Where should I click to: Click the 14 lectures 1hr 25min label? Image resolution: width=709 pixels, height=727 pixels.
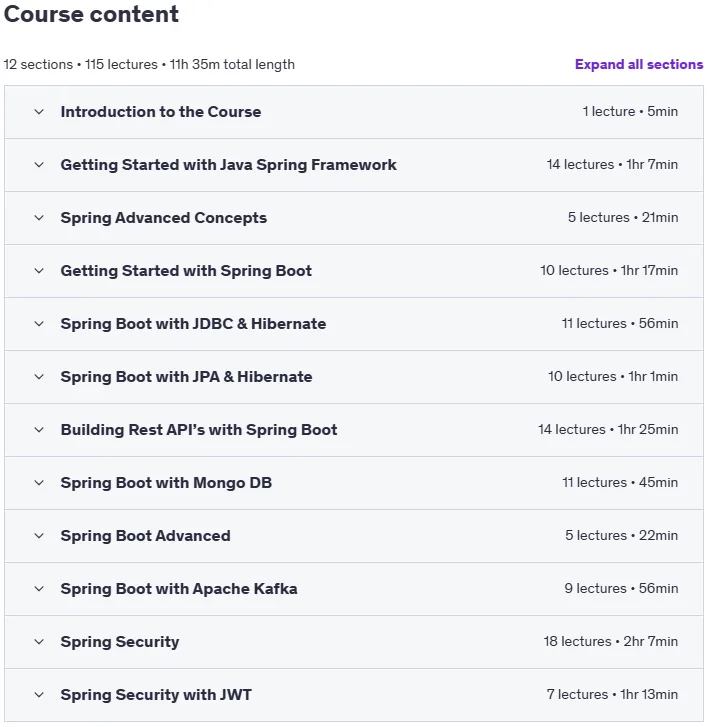click(x=607, y=429)
